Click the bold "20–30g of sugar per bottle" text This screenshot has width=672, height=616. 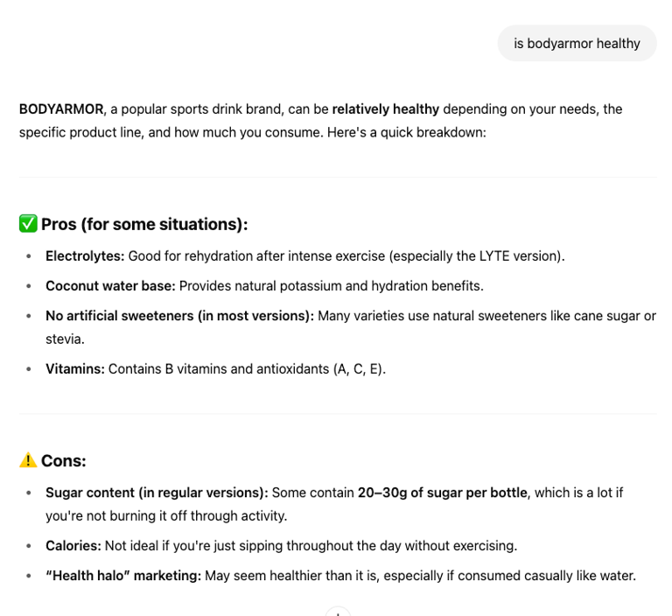[x=442, y=493]
